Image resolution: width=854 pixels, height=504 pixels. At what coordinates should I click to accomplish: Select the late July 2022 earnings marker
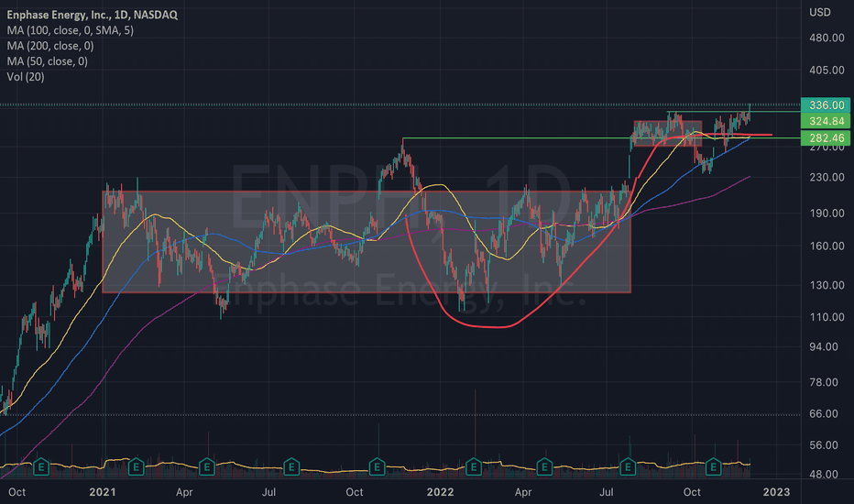(x=628, y=467)
